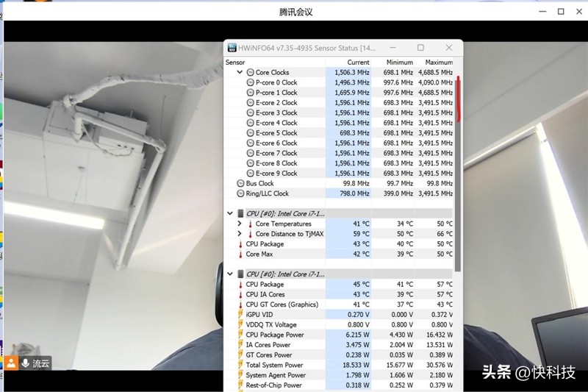Collapse the Core Clocks tree node

240,72
